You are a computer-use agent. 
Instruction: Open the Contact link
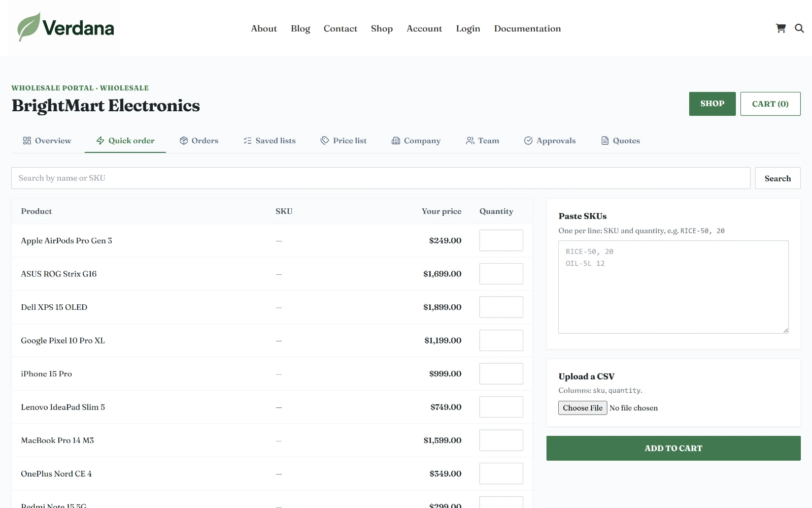[x=341, y=28]
